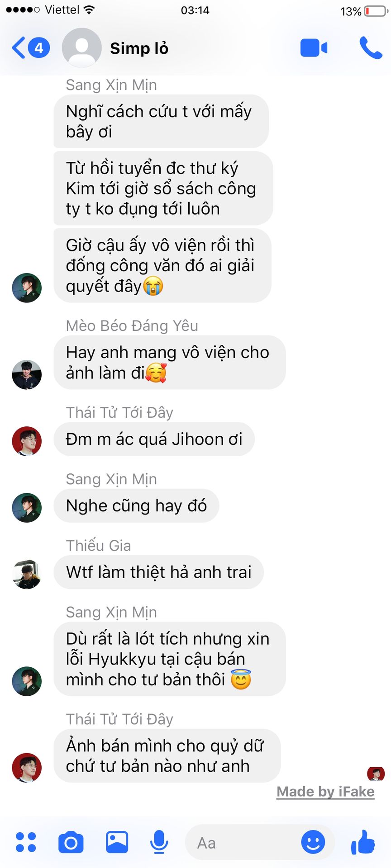This screenshot has width=391, height=868.
Task: Follow the Made by iFake link
Action: coord(325,792)
